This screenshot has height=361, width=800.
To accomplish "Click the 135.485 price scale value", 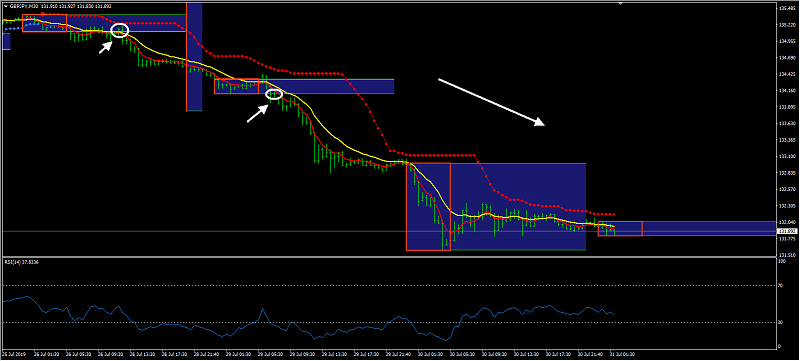I will [x=786, y=8].
